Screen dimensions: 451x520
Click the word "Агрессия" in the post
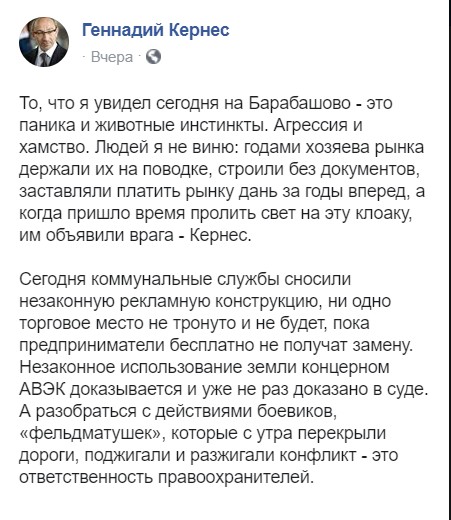(310, 125)
